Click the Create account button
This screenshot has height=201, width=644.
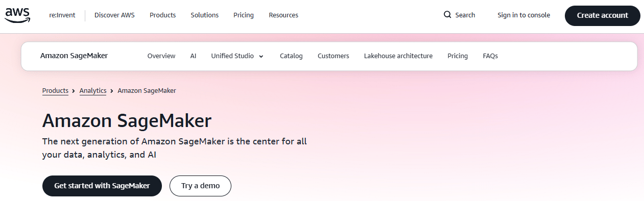click(603, 15)
